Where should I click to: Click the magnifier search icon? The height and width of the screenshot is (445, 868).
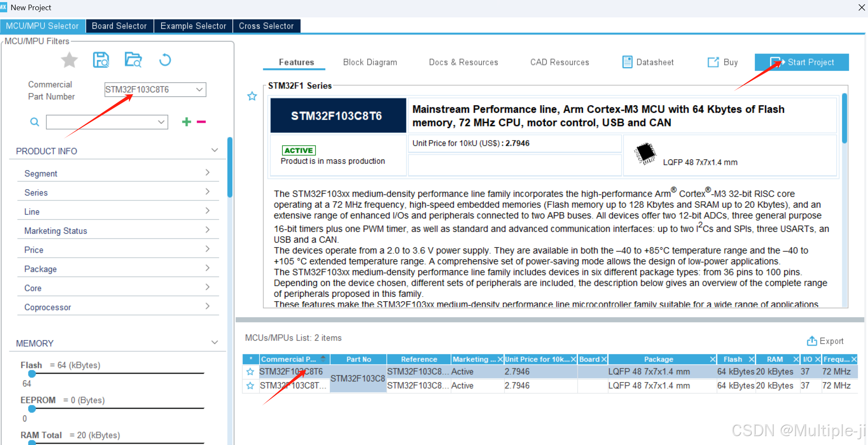tap(35, 122)
